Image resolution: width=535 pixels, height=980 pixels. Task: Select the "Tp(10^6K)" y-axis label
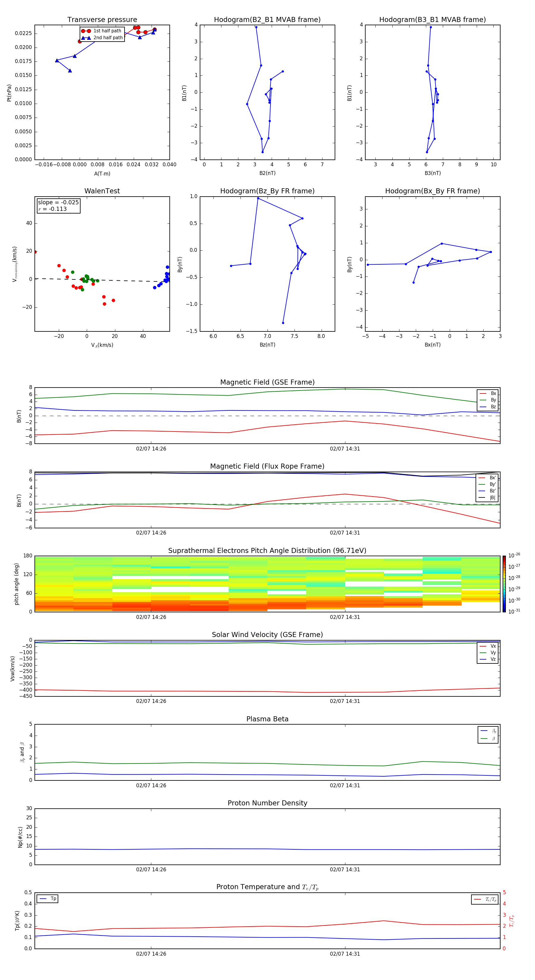(x=17, y=921)
